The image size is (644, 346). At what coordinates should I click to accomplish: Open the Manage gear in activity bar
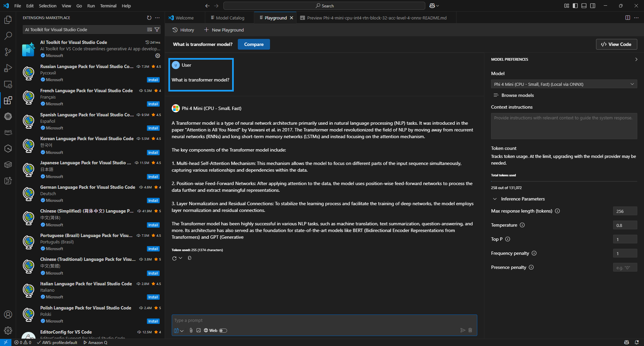click(8, 331)
